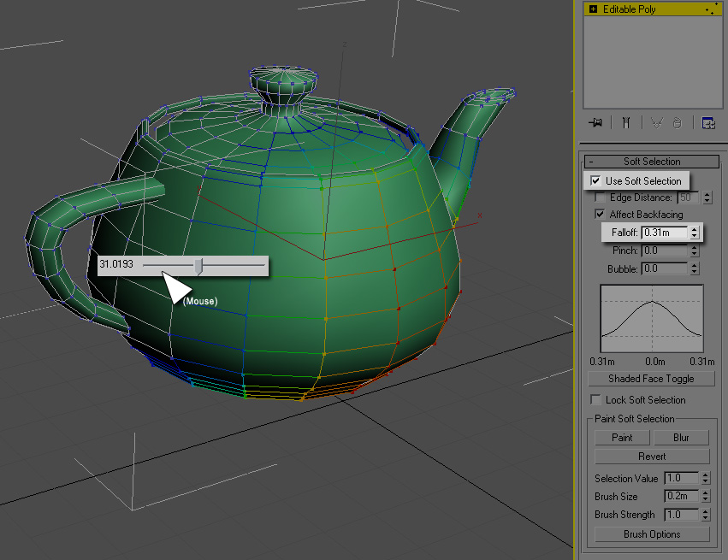
Task: Click the Pin Stack icon
Action: click(x=596, y=123)
